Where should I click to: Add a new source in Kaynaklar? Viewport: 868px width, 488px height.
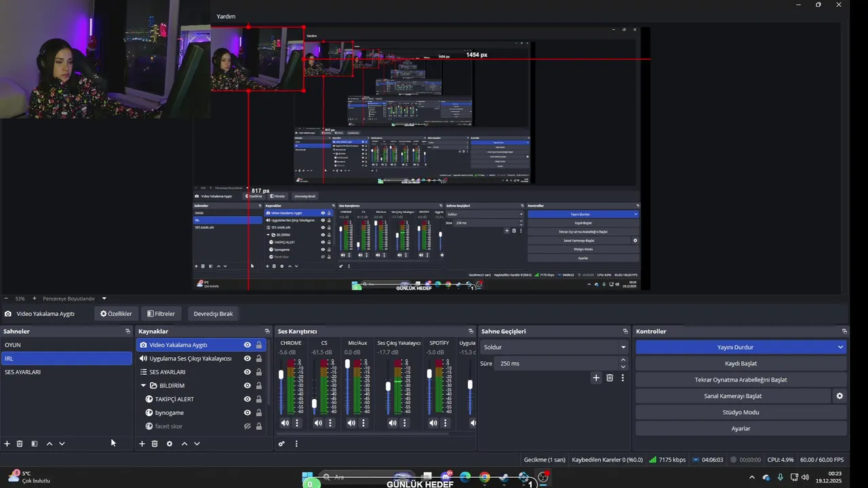[142, 443]
